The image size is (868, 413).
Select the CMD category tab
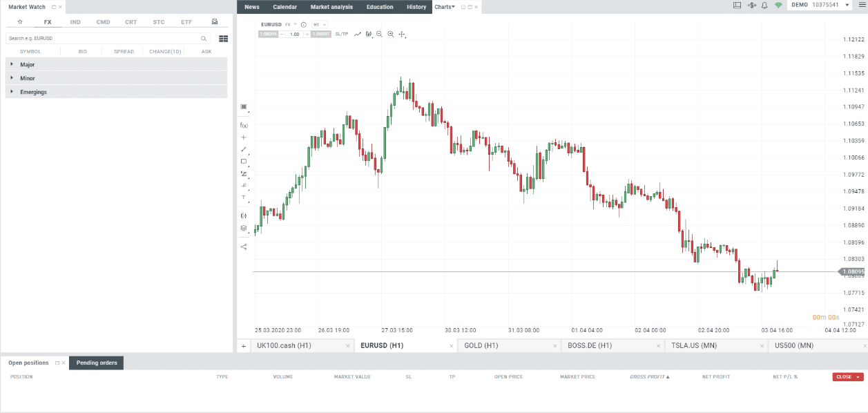[103, 22]
